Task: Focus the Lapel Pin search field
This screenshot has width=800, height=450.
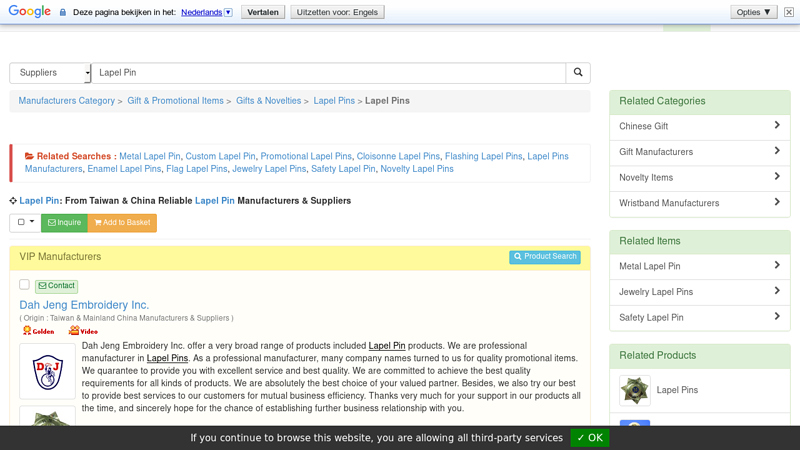Action: pyautogui.click(x=329, y=73)
